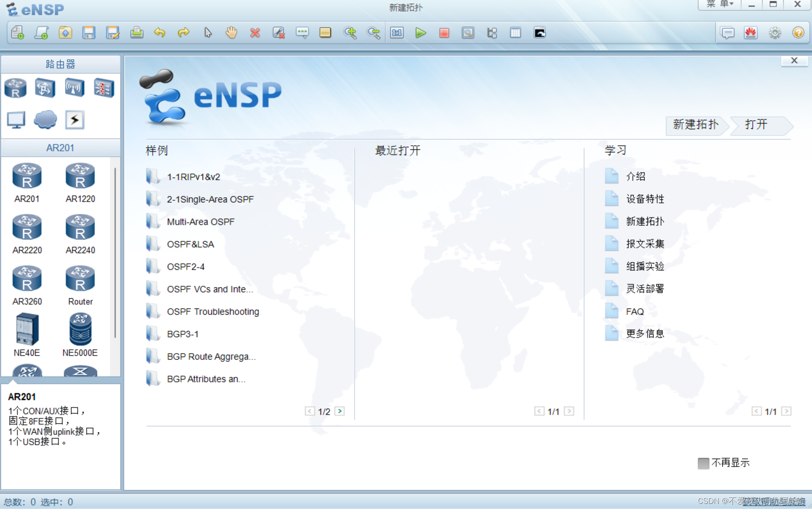This screenshot has height=509, width=812.
Task: Select the NE5000E device
Action: coord(80,335)
